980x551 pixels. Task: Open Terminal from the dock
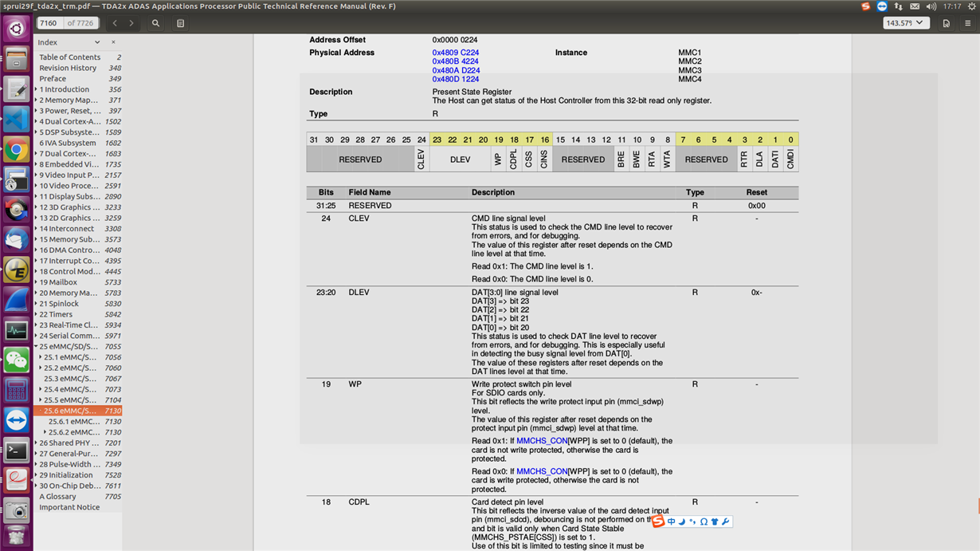pyautogui.click(x=16, y=451)
